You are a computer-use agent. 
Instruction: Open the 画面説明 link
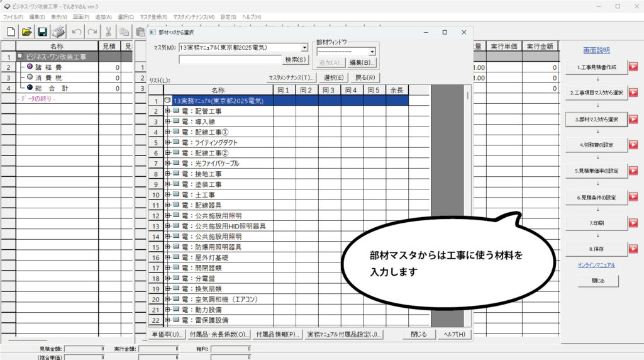(596, 50)
